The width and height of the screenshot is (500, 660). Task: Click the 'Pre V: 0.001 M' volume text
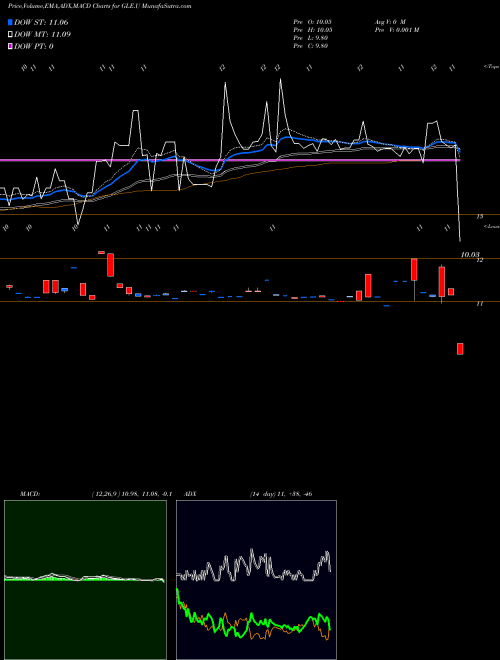coord(396,30)
